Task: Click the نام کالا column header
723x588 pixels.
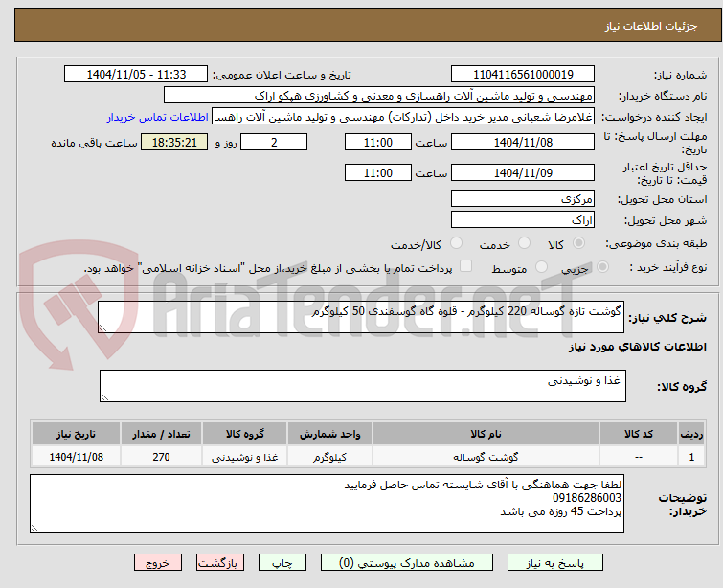Action: [486, 434]
